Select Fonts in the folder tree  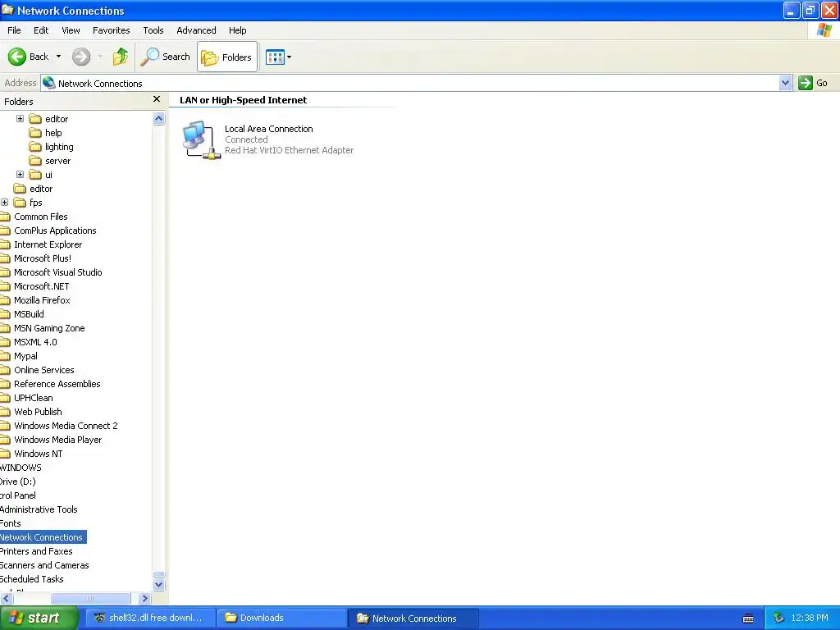(x=10, y=523)
